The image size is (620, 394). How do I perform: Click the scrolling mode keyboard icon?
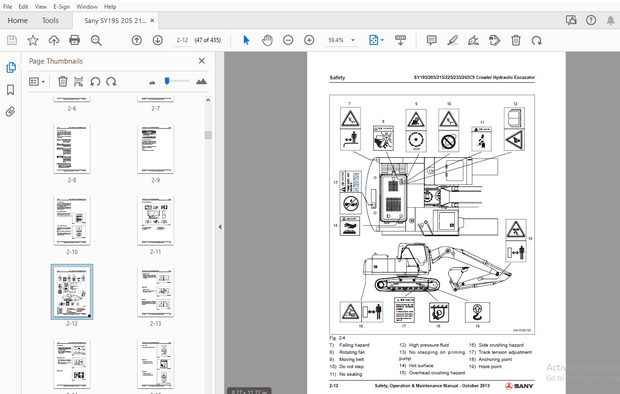pos(401,40)
